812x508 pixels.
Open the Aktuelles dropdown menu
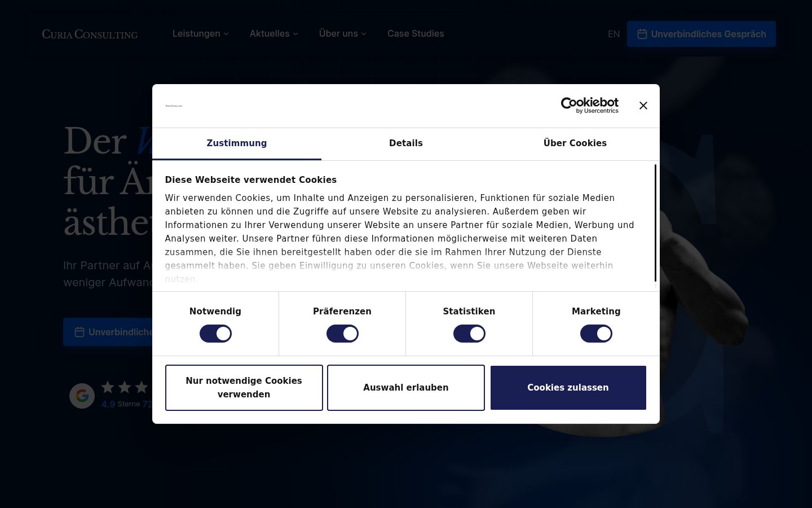[x=274, y=34]
